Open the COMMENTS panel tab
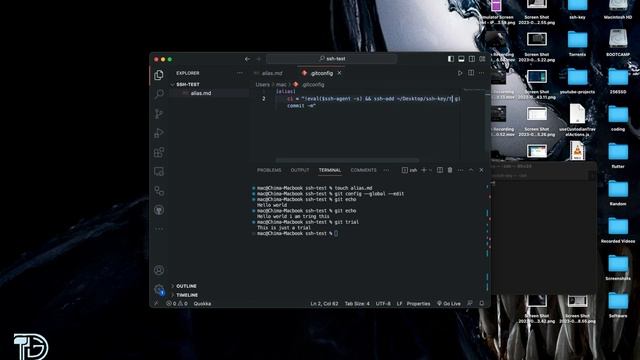Screen dimensions: 640x360 pyautogui.click(x=363, y=170)
